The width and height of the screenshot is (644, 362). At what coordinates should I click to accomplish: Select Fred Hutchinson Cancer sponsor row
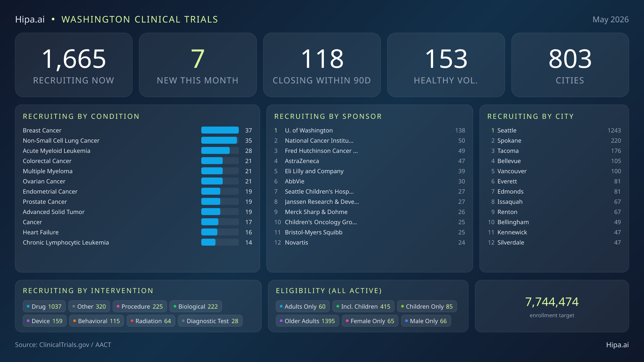coord(369,150)
